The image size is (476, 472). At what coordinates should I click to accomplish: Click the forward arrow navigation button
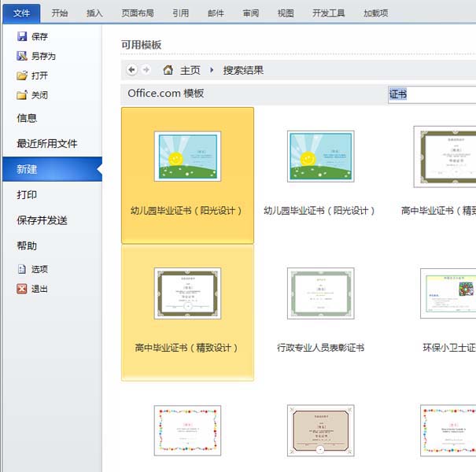coord(146,70)
